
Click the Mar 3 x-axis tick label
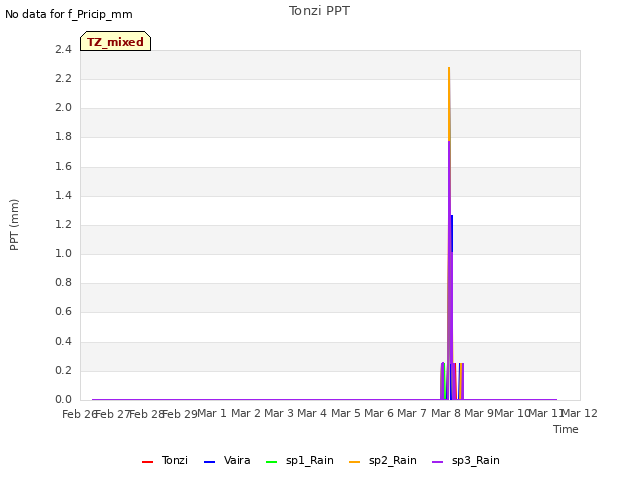click(x=279, y=413)
